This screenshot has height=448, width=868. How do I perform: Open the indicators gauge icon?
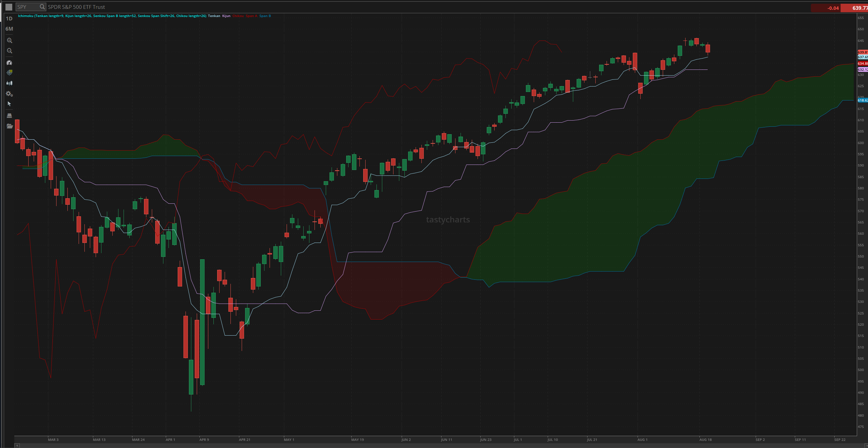pos(9,63)
